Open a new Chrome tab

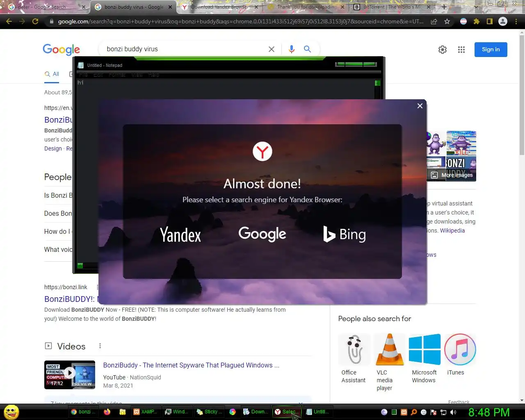coord(444,7)
